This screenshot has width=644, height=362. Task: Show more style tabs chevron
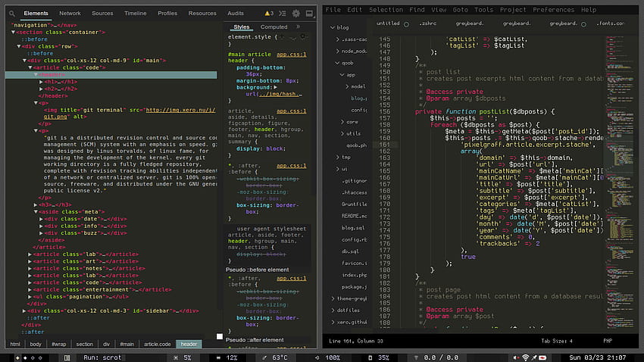[299, 27]
